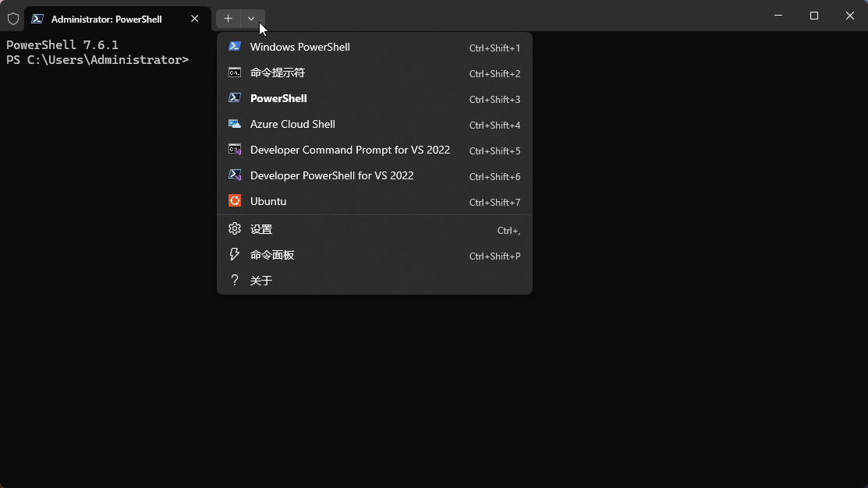Start Azure Cloud Shell from the menu

coord(375,124)
